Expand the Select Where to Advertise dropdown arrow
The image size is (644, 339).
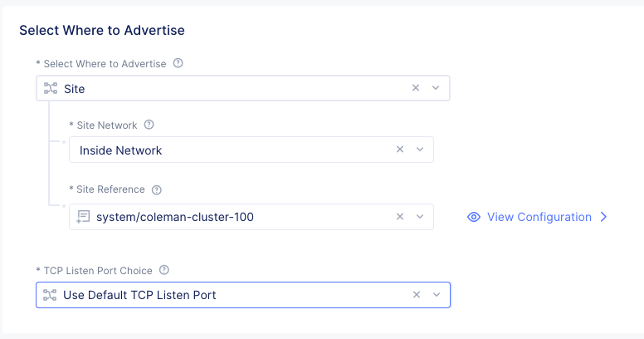pyautogui.click(x=436, y=88)
